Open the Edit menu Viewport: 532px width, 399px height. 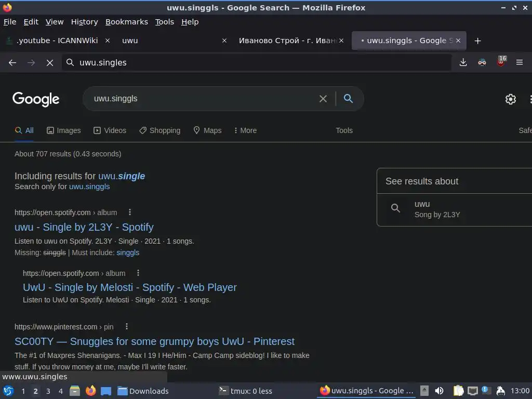point(31,22)
